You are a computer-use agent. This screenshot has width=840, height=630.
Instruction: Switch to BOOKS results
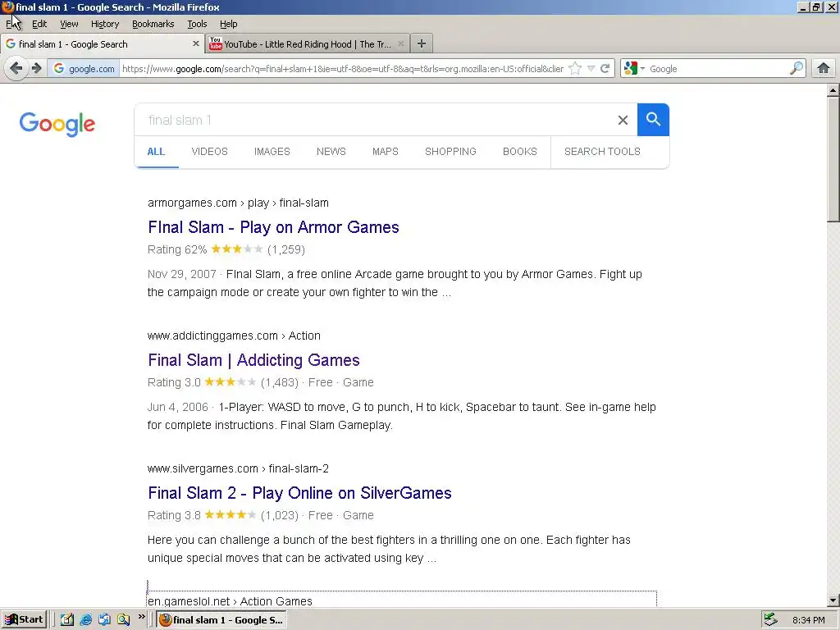(x=519, y=152)
